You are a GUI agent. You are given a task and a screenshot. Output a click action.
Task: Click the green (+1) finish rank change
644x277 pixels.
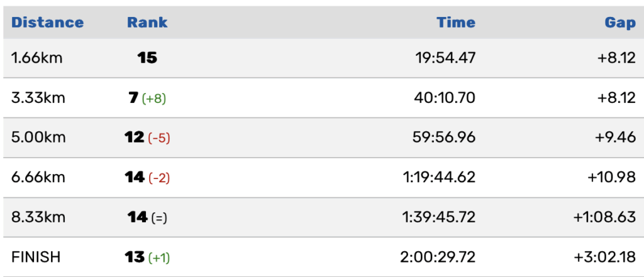tap(158, 258)
